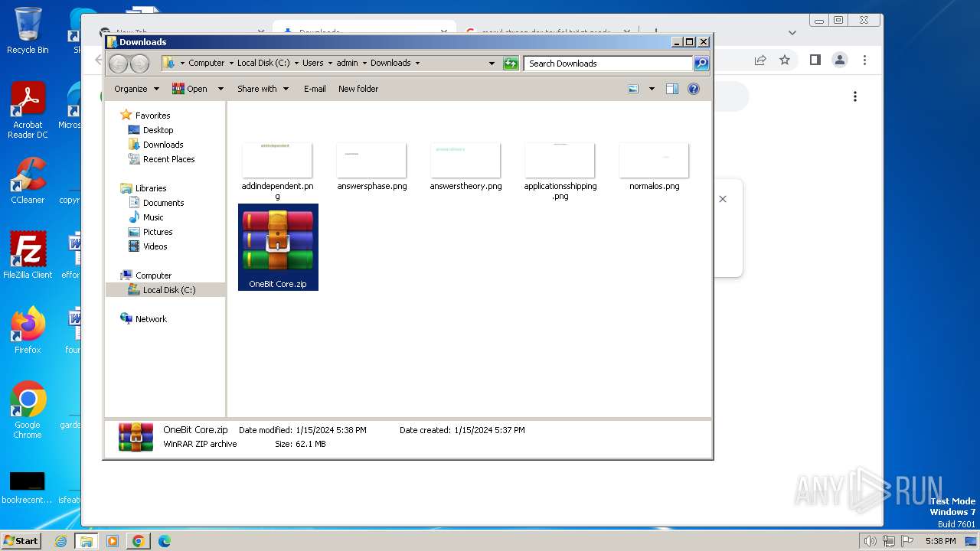Toggle the preview pane icon

click(672, 89)
